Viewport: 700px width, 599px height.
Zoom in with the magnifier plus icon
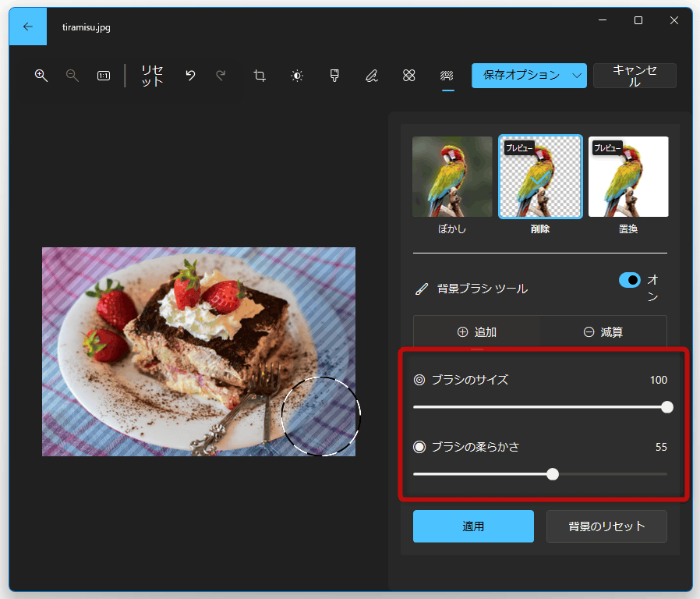click(41, 76)
